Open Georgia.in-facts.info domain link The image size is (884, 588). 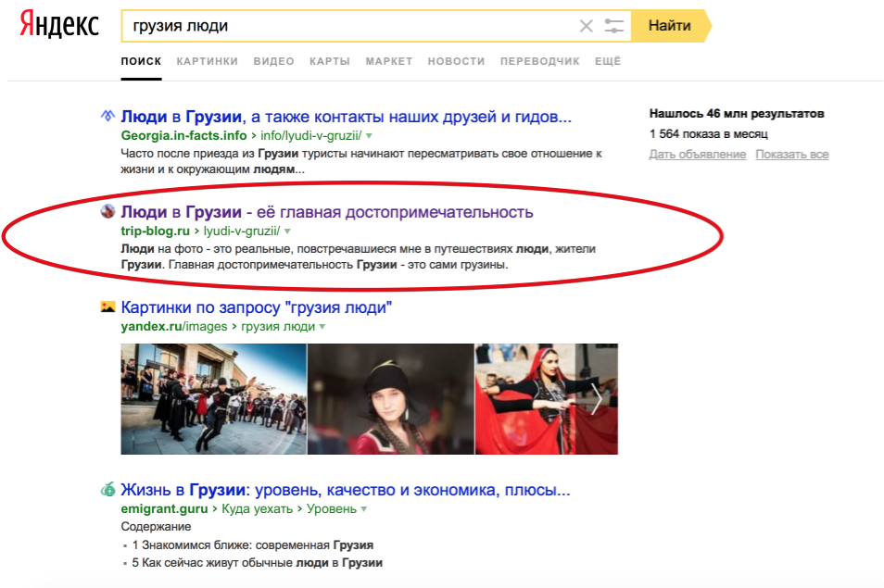183,136
